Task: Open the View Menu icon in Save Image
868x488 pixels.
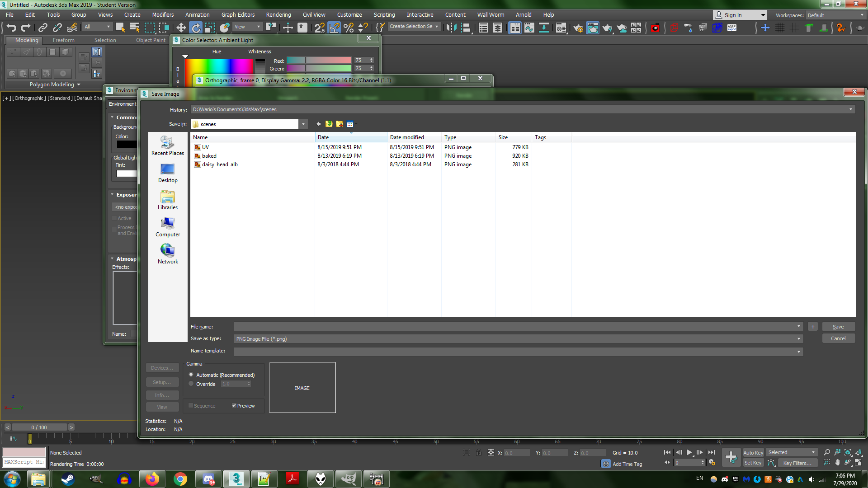Action: click(x=351, y=124)
